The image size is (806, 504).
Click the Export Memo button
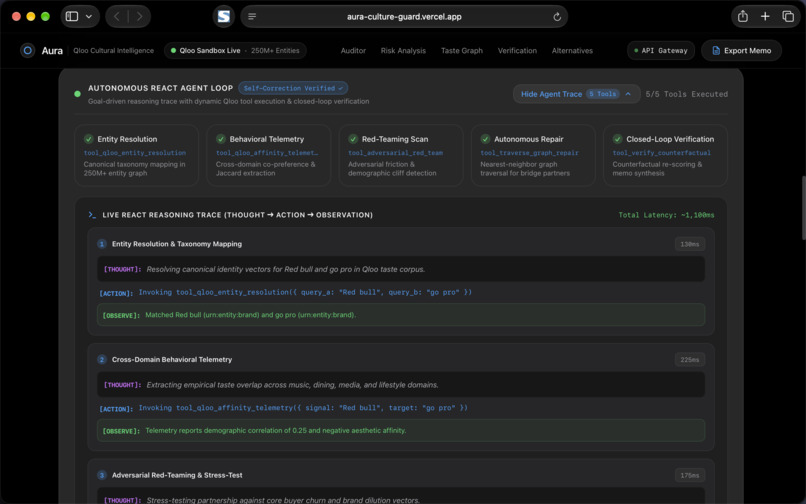[x=741, y=50]
